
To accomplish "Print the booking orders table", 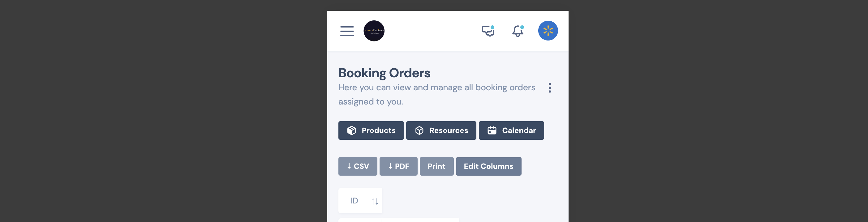I will [x=436, y=166].
